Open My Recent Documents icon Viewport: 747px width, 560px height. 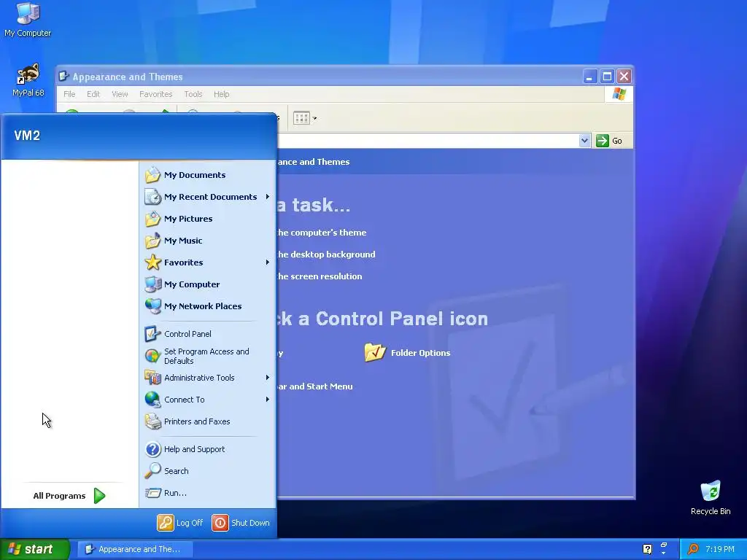point(153,197)
